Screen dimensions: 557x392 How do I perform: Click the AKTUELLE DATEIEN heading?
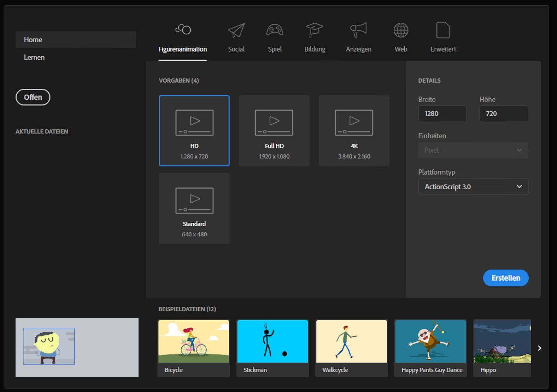(x=42, y=131)
